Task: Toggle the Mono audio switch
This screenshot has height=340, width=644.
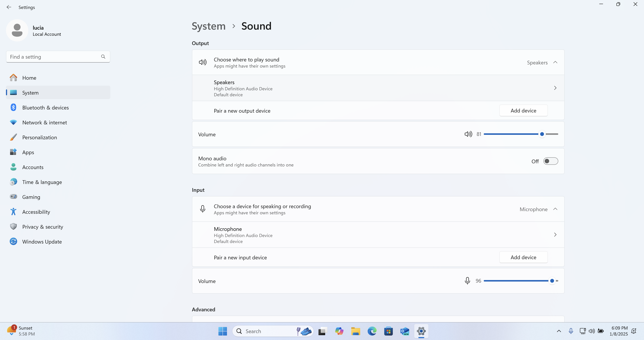Action: tap(550, 161)
